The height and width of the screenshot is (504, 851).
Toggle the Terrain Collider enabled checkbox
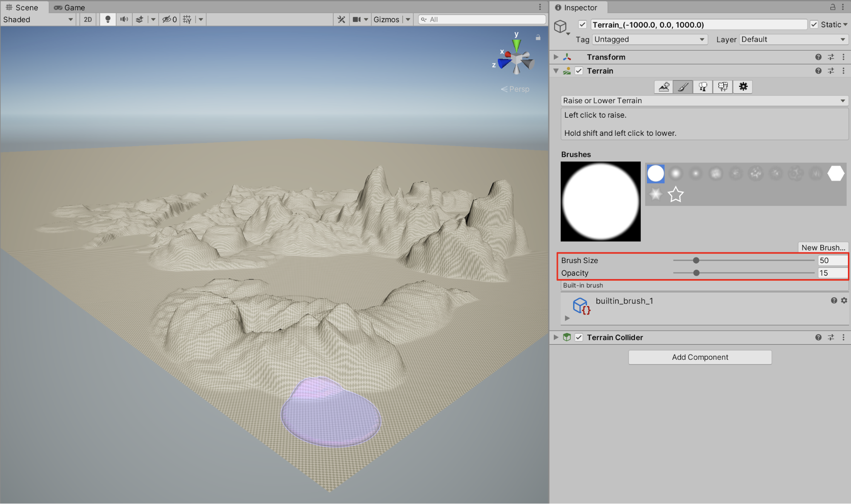coord(580,337)
